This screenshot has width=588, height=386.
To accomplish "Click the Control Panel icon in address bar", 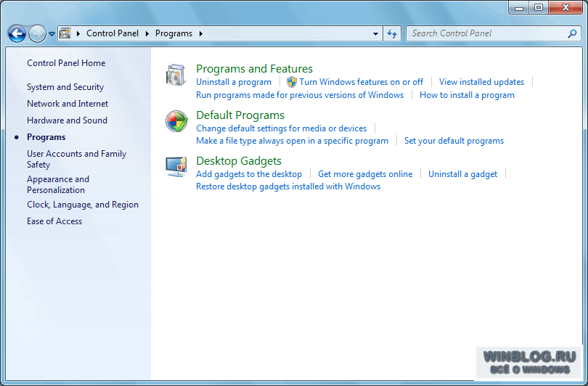I will tap(65, 33).
